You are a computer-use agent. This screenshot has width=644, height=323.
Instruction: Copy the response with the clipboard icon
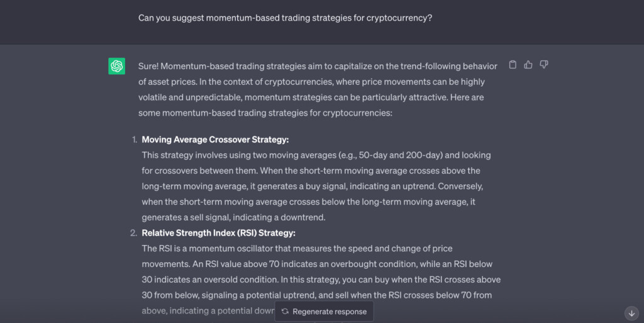[x=513, y=65]
